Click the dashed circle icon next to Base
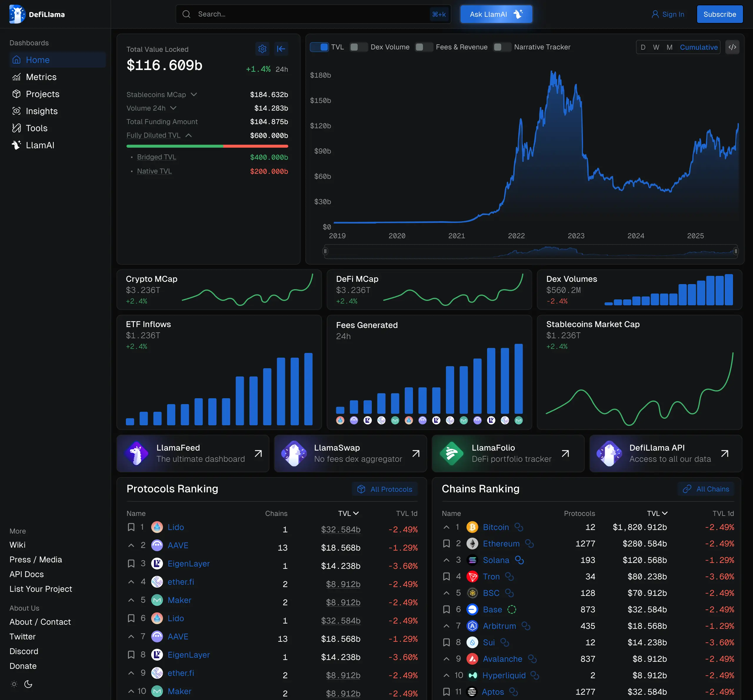Viewport: 753px width, 700px height. click(x=512, y=609)
